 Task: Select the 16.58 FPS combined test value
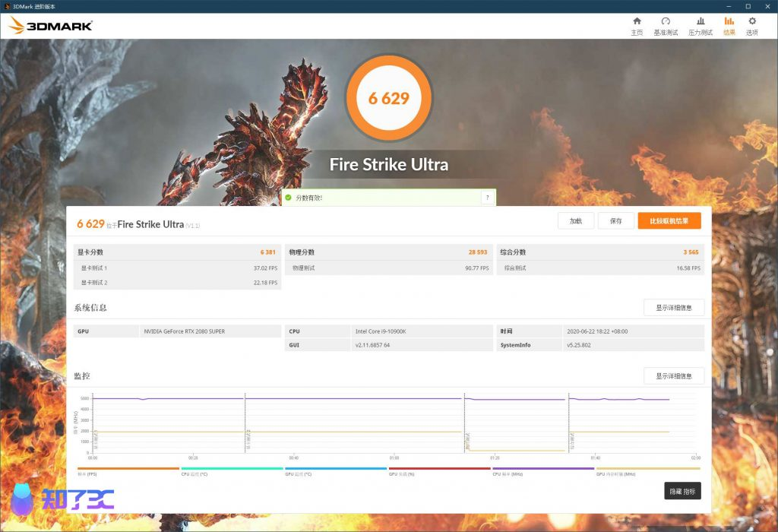click(688, 268)
